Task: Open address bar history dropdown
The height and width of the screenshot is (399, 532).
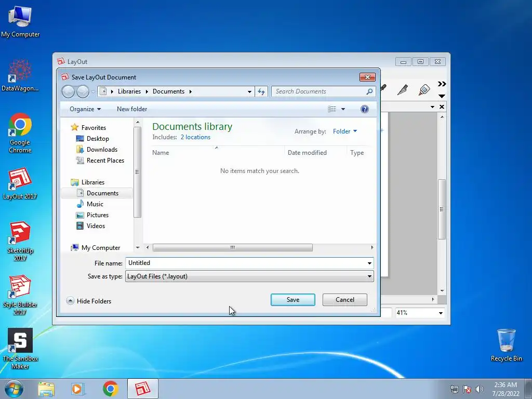Action: pos(249,91)
